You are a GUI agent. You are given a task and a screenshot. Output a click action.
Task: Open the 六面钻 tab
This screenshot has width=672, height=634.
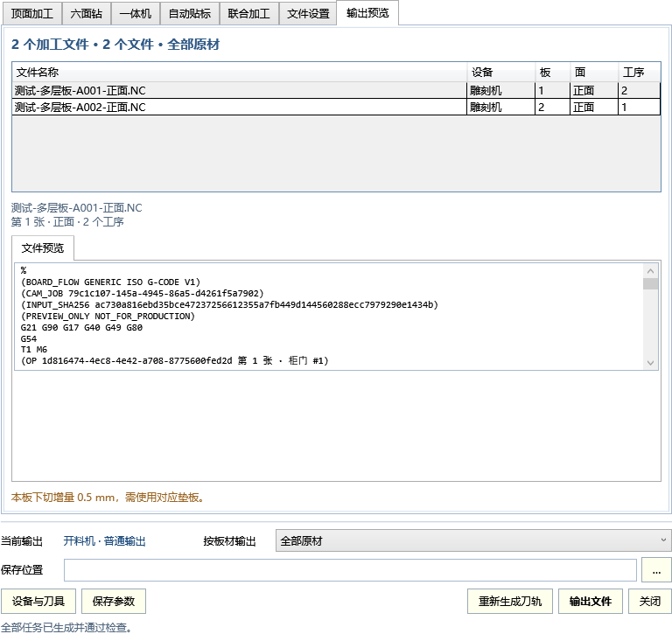point(86,14)
